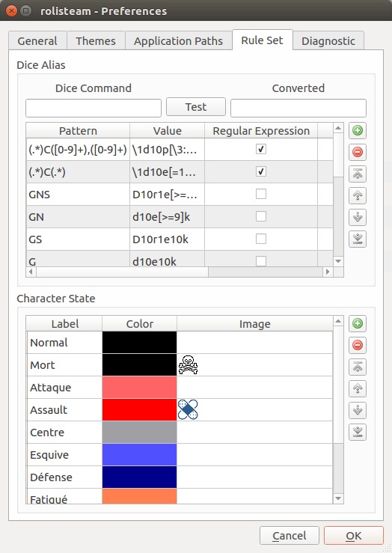This screenshot has width=392, height=553.
Task: Remove selected dice alias with red minus
Action: (358, 153)
